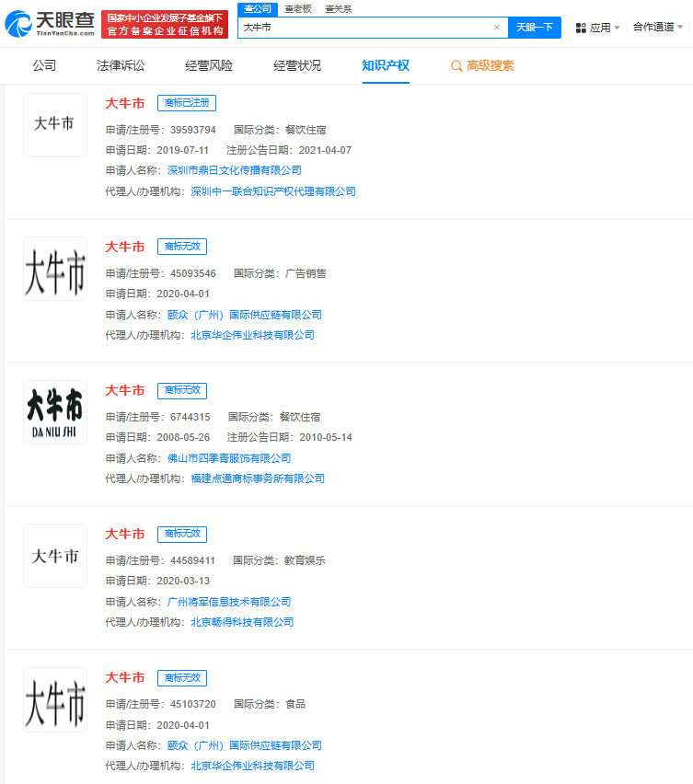Viewport: 693px width, 784px height.
Task: Open agent 北京华企伟业科技有限公司 under trademark 45103720
Action: [252, 766]
